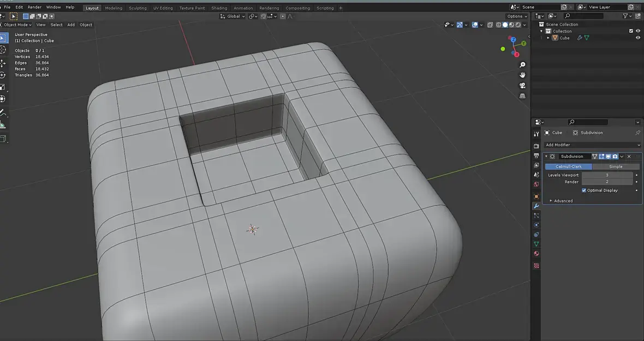Click the zoom magnifier viewport icon

pyautogui.click(x=522, y=65)
